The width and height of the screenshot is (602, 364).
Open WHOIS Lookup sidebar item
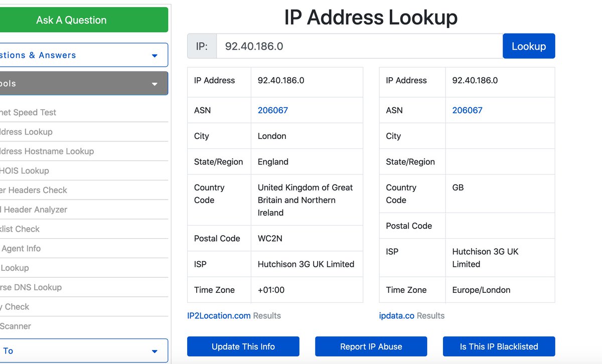click(x=25, y=171)
